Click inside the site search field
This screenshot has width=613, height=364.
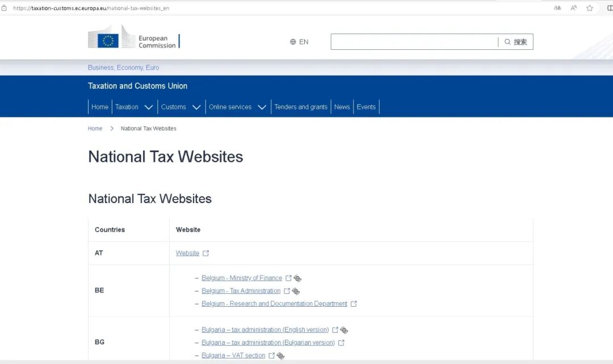[x=414, y=42]
